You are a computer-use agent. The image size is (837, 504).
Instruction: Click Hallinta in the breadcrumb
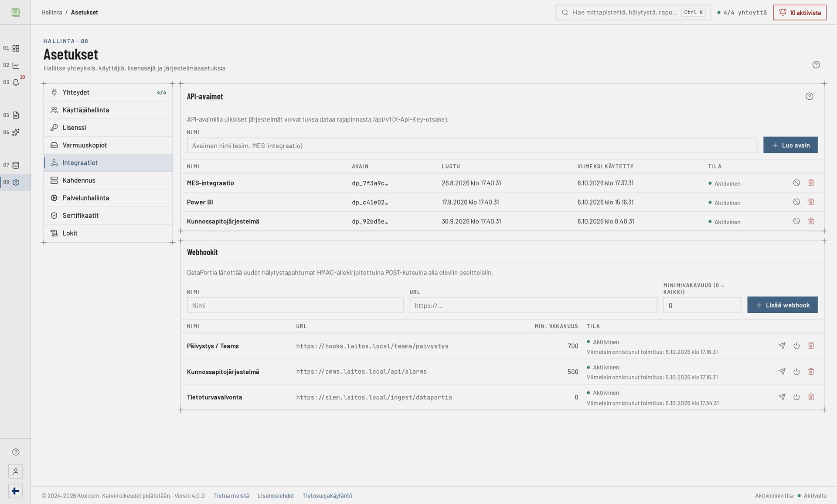click(x=52, y=12)
